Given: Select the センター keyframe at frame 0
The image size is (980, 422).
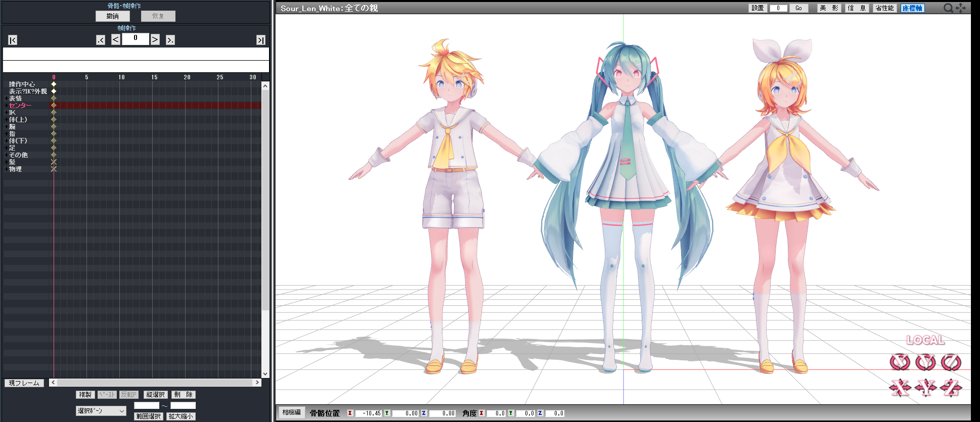Looking at the screenshot, I should point(54,105).
